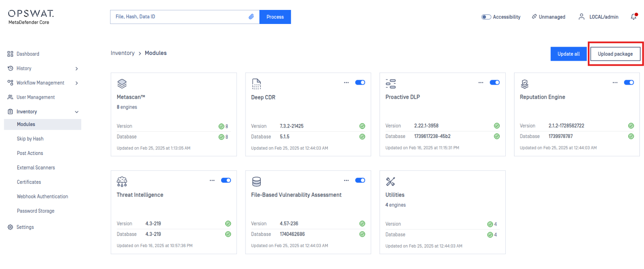Click the Threat Intelligence cloud icon
Screen dimensions: 644x269
[x=122, y=181]
